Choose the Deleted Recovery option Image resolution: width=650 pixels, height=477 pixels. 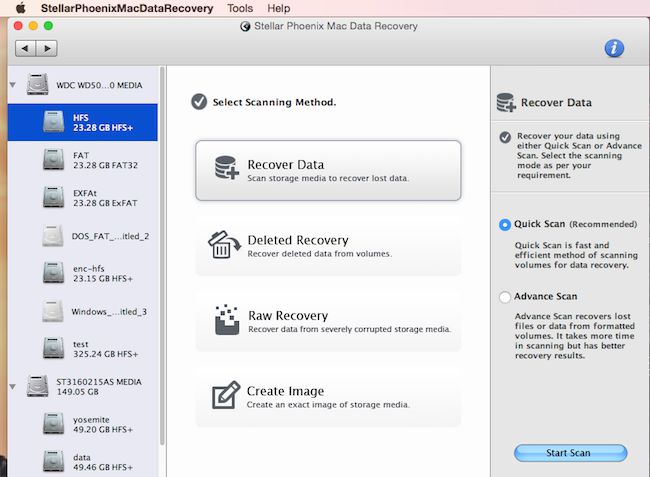(x=328, y=246)
